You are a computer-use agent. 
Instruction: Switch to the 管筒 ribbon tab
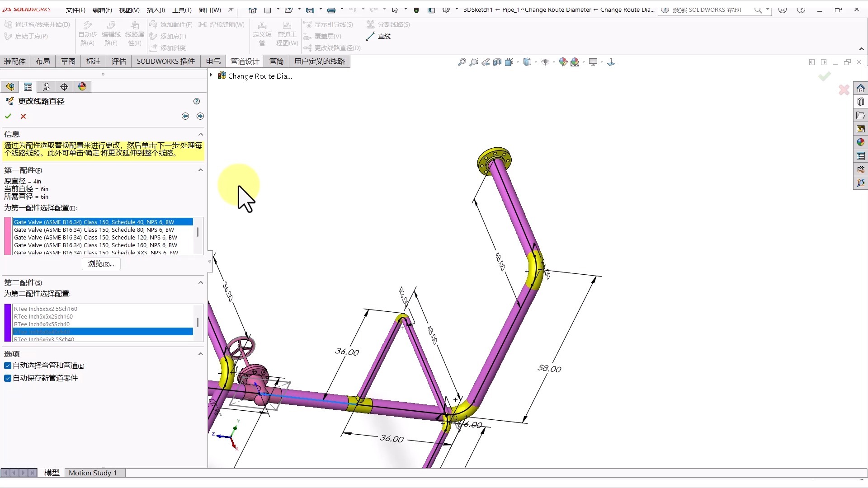(x=276, y=61)
